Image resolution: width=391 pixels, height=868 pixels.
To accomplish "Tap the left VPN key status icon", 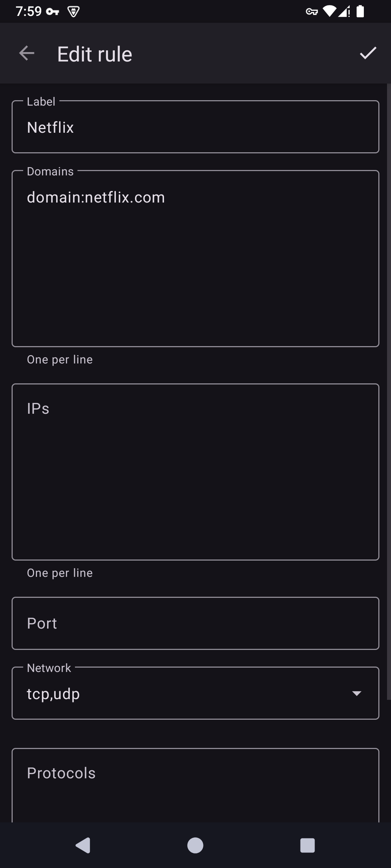I will point(52,12).
